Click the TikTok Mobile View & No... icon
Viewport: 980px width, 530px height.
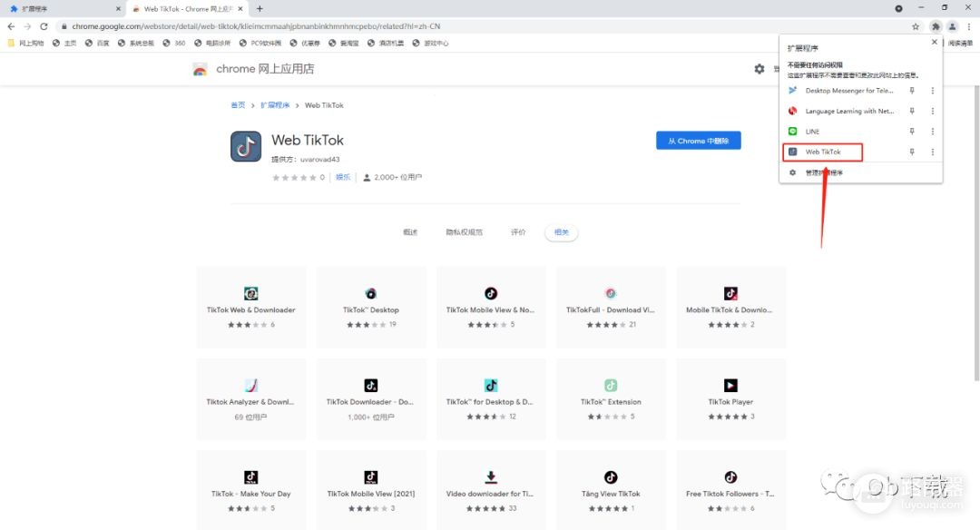[x=491, y=293]
